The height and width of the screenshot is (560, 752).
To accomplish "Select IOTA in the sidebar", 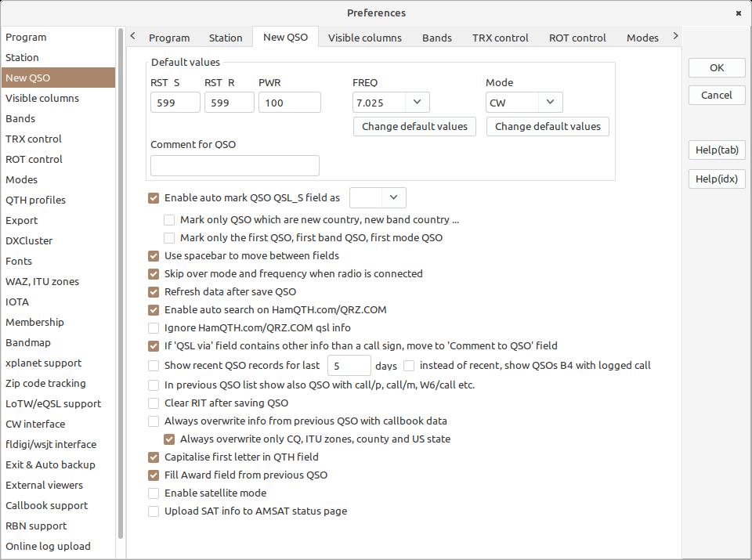I will pos(58,302).
